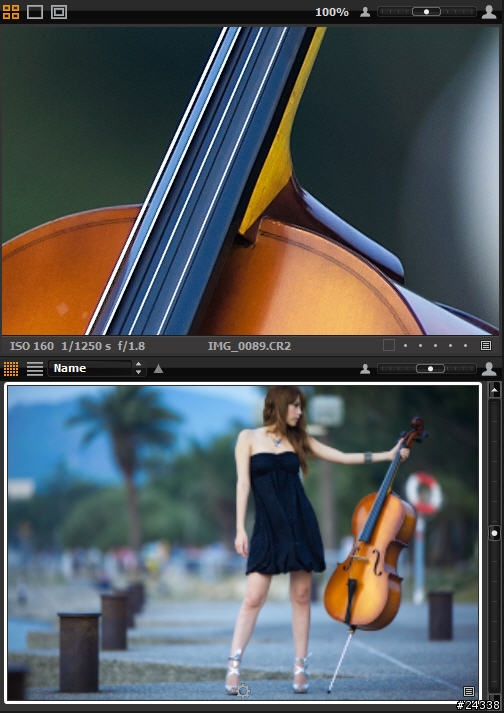Click the small person icon for smaller thumbnails
This screenshot has height=713, width=504.
(365, 369)
